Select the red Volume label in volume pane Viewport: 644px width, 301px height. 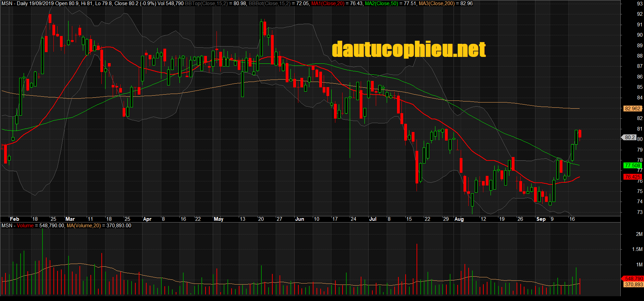pyautogui.click(x=25, y=226)
